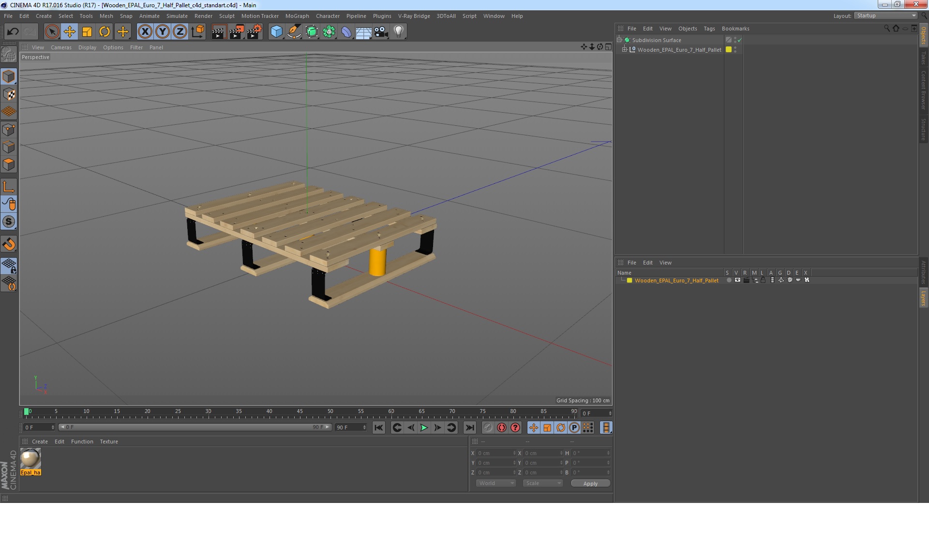Click the Undo arrow icon
The height and width of the screenshot is (560, 929).
(13, 32)
